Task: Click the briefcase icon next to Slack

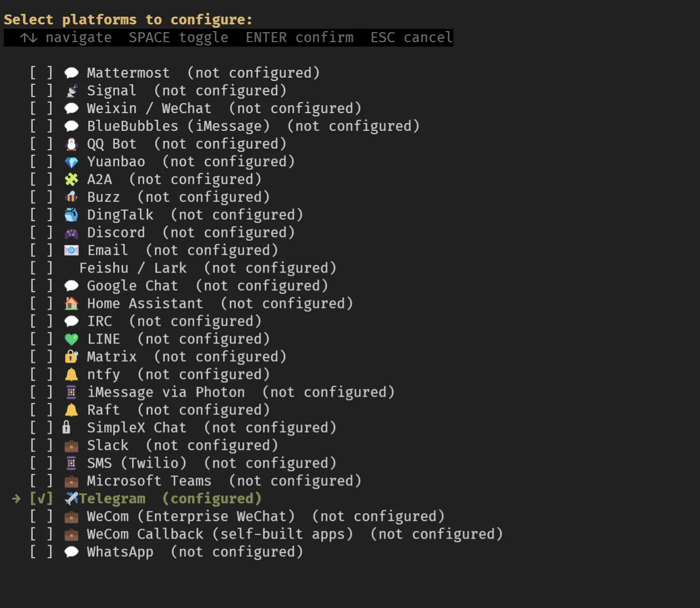Action: coord(72,446)
